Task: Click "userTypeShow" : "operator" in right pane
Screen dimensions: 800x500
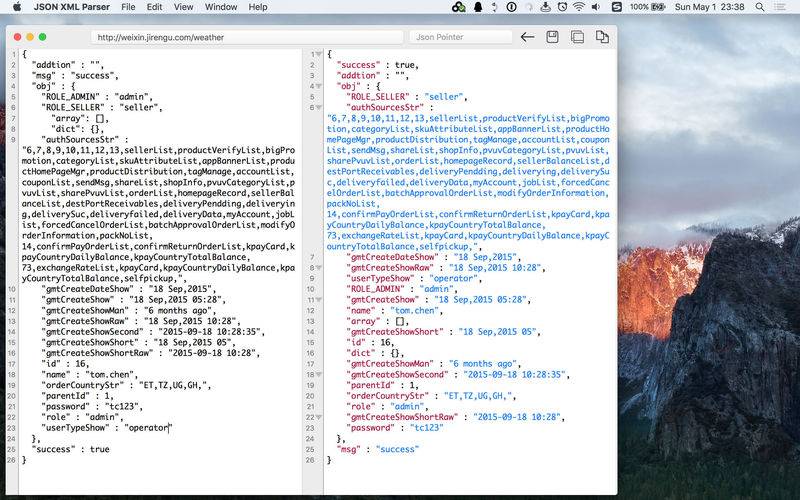Action: (414, 279)
